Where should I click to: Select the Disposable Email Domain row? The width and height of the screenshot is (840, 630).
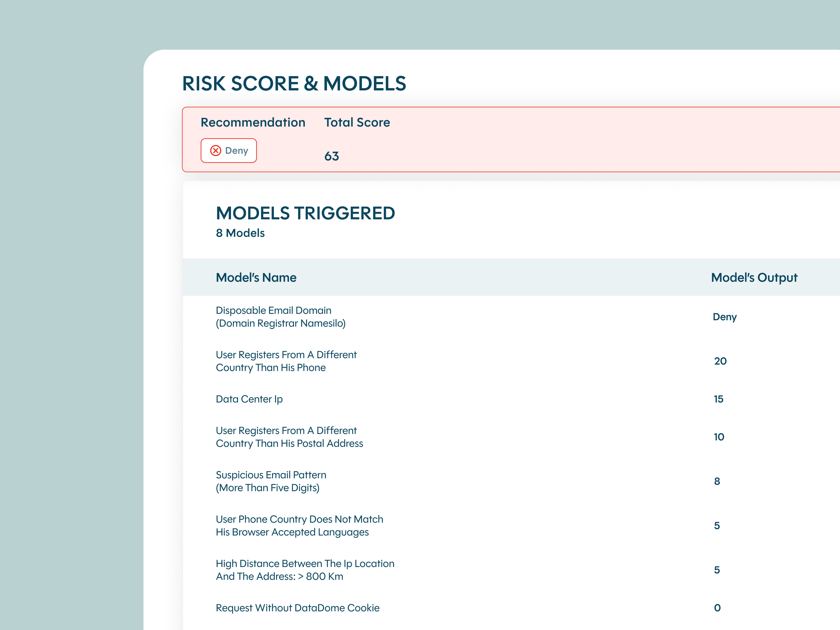(x=511, y=317)
